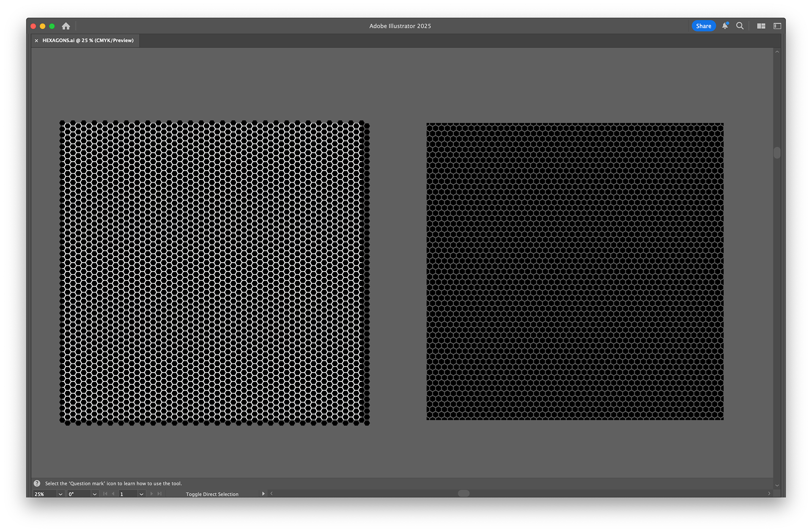812x532 pixels.
Task: Click the Home icon
Action: pyautogui.click(x=66, y=26)
